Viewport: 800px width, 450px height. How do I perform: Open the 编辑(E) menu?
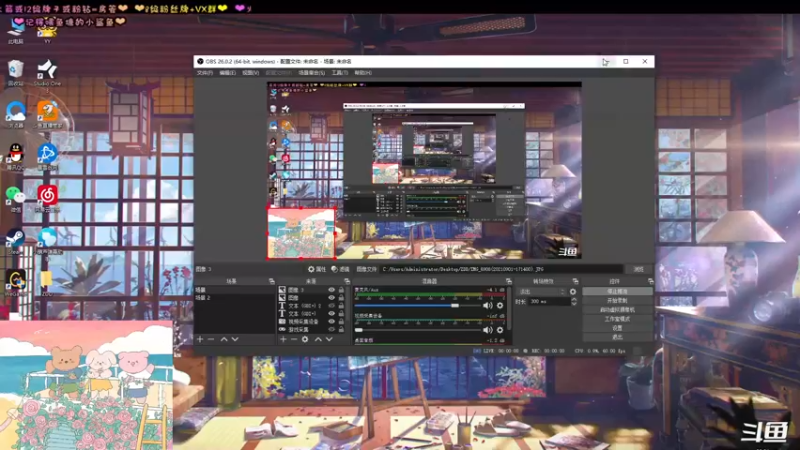228,73
